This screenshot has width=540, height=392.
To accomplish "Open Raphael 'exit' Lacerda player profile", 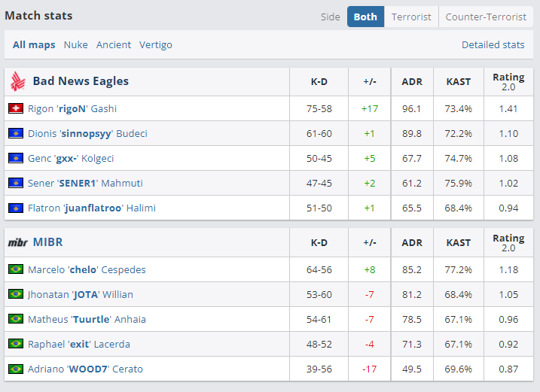I will 79,344.
